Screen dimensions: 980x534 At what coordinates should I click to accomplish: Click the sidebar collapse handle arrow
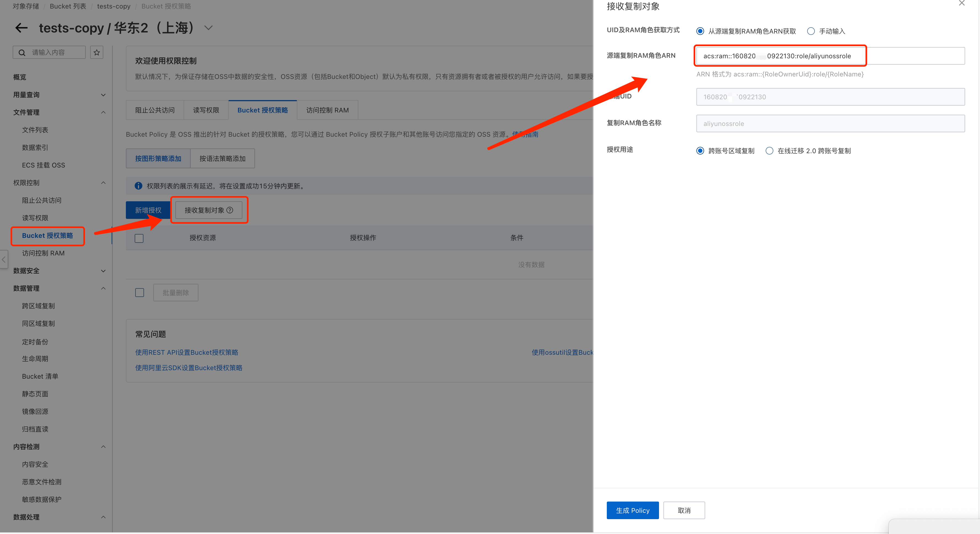pyautogui.click(x=3, y=260)
